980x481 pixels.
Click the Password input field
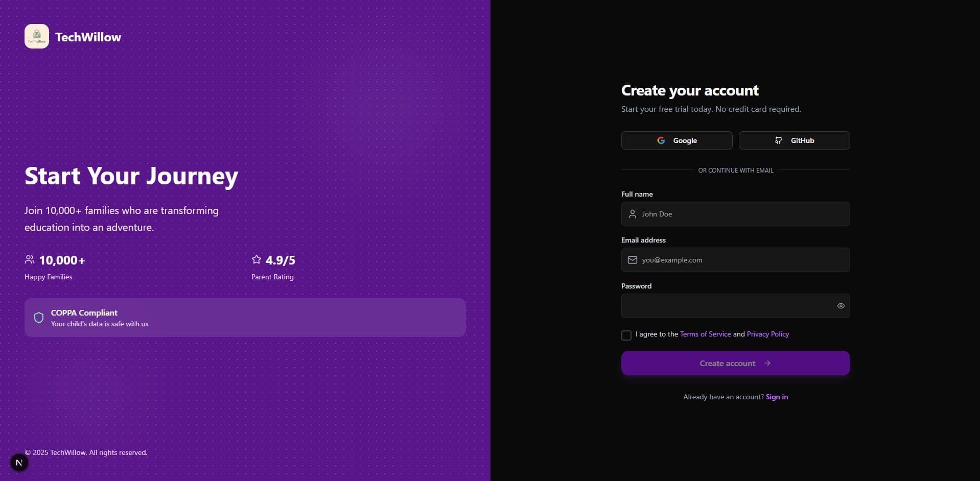[726, 305]
